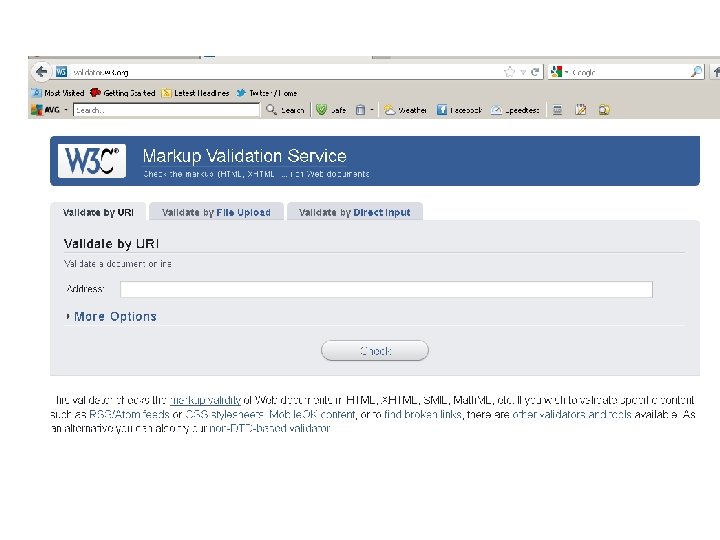This screenshot has height=540, width=720.
Task: Open other validators and tools link
Action: point(572,414)
